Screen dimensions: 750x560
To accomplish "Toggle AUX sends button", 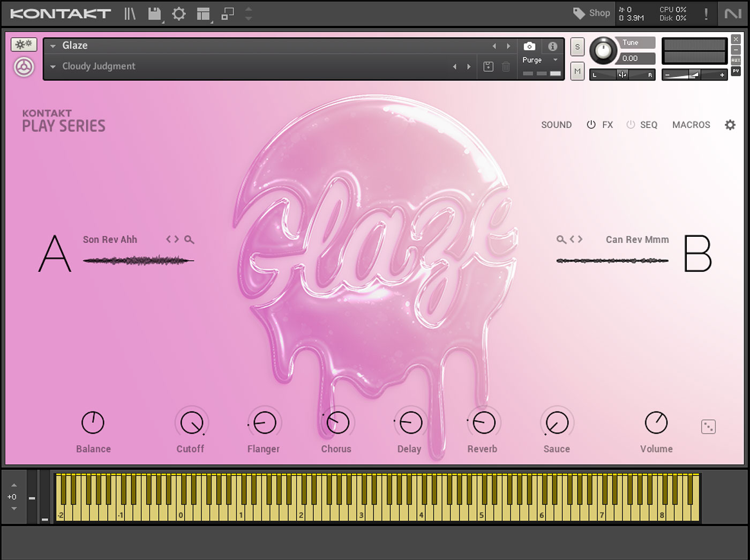I will tap(736, 60).
